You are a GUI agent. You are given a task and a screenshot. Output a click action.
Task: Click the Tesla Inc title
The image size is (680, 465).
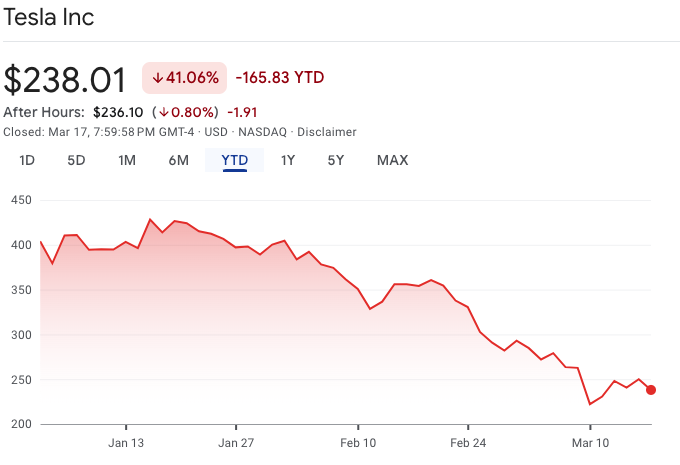(49, 19)
